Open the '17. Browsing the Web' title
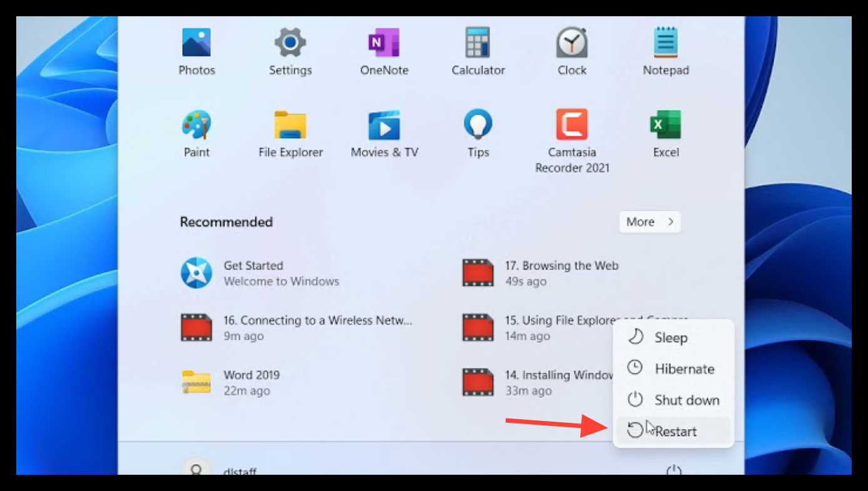The width and height of the screenshot is (868, 491). pyautogui.click(x=562, y=265)
